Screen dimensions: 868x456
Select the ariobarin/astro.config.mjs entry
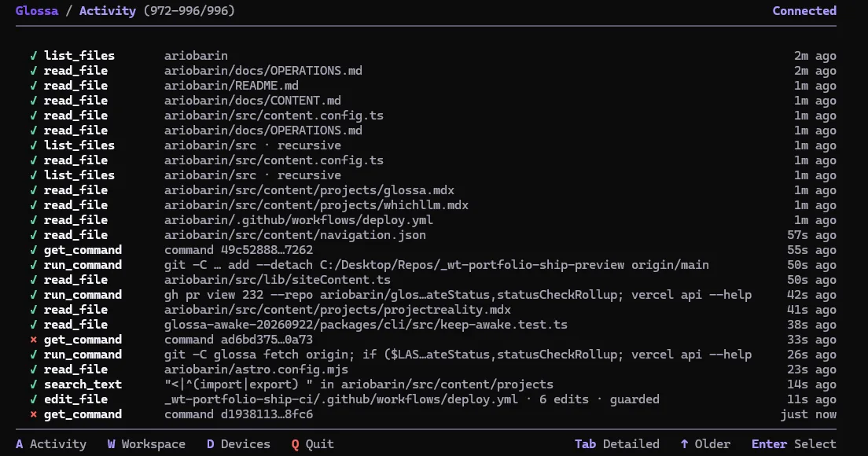[433, 370]
